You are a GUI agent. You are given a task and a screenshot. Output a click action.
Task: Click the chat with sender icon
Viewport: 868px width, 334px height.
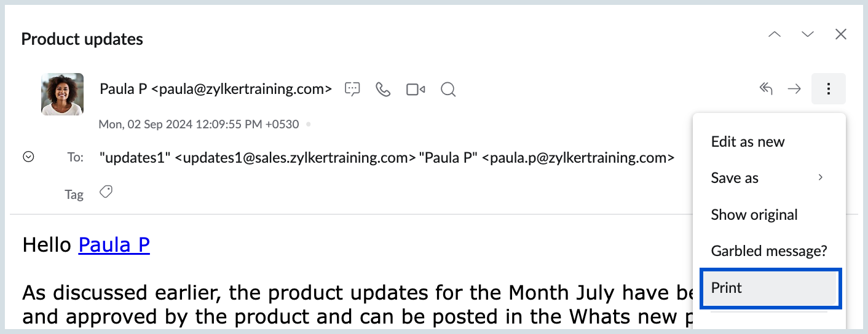click(x=352, y=90)
